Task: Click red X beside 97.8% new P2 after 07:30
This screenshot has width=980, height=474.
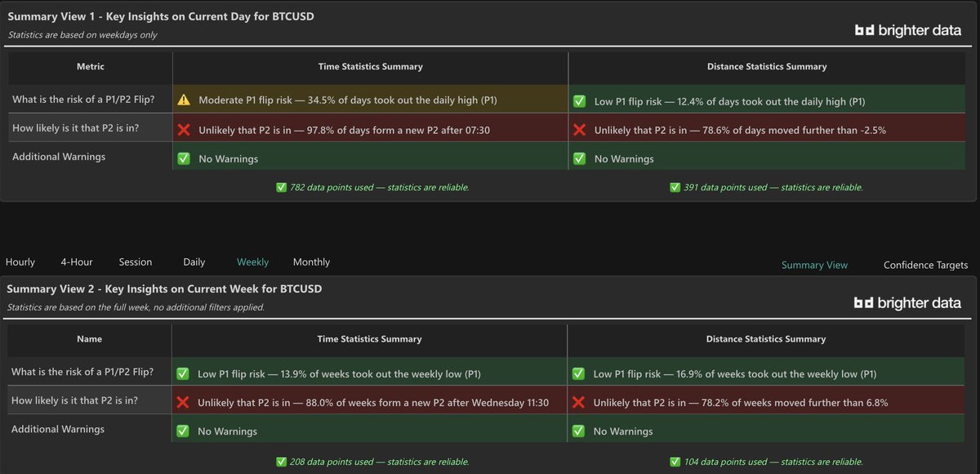Action: tap(184, 130)
